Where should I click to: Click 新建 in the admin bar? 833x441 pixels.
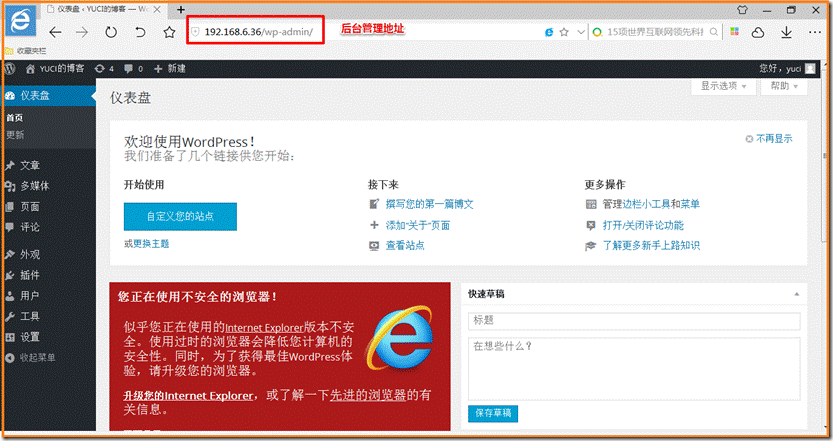(x=169, y=69)
